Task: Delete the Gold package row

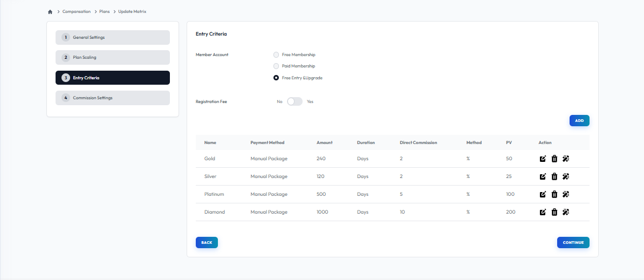Action: coord(554,159)
